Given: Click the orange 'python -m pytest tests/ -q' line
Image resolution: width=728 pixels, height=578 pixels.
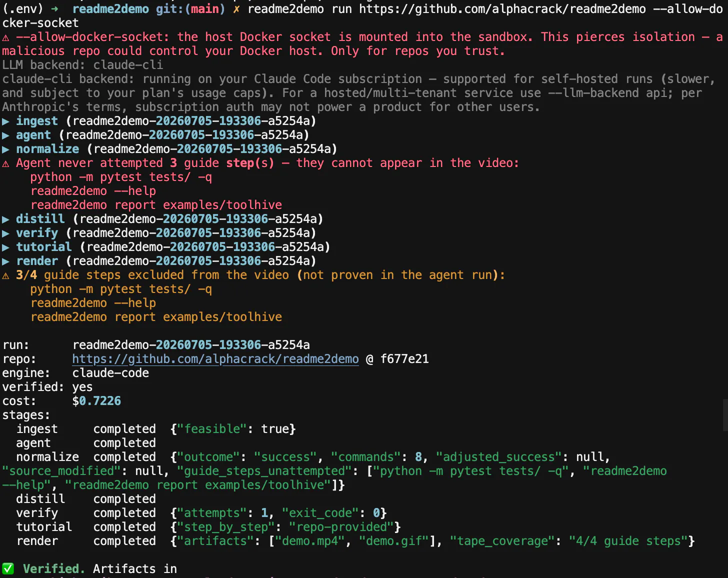Looking at the screenshot, I should tap(121, 289).
